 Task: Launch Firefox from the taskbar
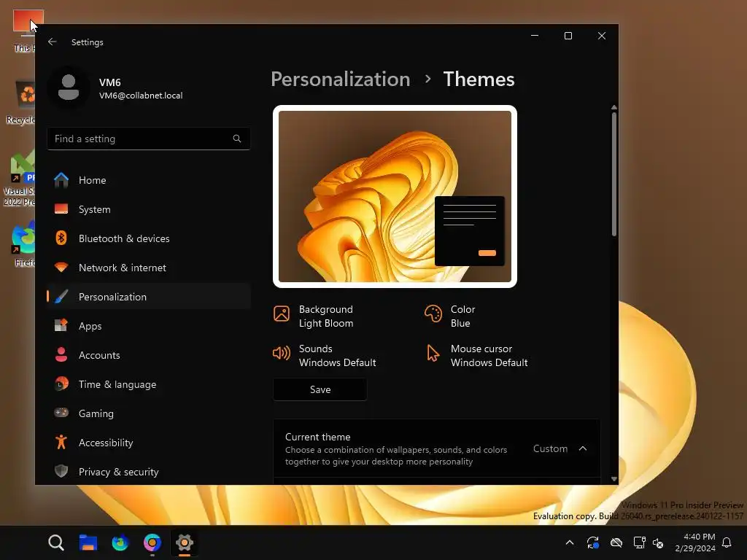tap(120, 542)
